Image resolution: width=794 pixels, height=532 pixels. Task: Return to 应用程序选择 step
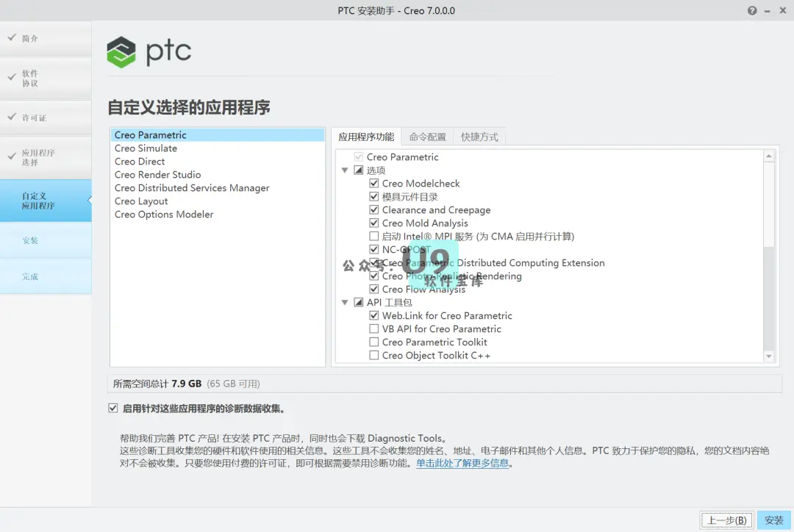46,157
